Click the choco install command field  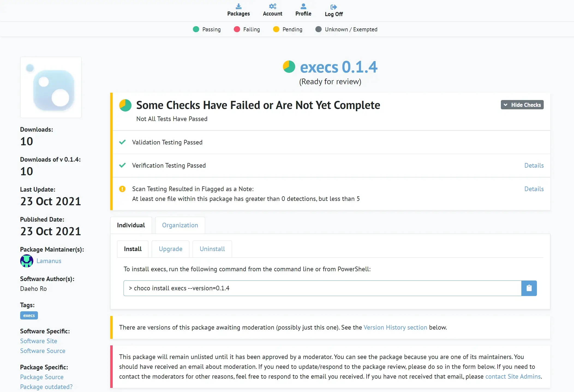(x=322, y=288)
